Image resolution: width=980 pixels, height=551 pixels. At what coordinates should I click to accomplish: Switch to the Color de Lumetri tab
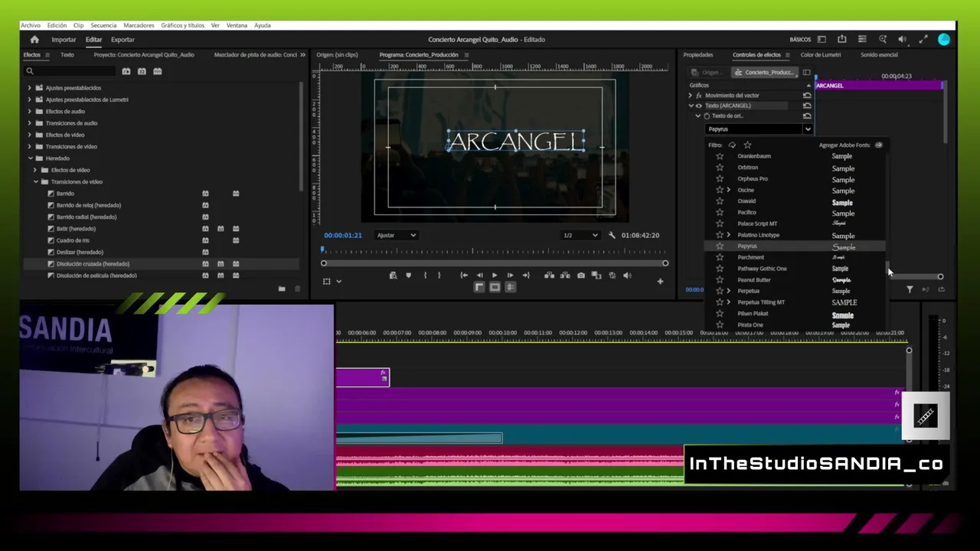(820, 55)
